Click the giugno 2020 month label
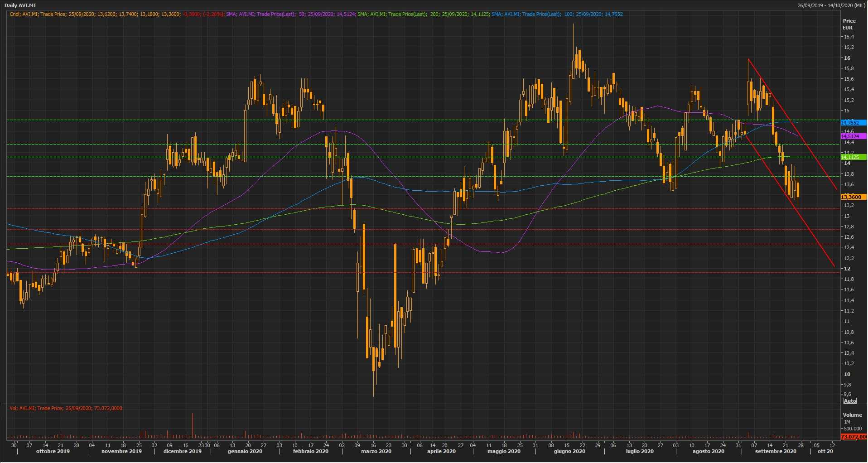 coord(569,451)
